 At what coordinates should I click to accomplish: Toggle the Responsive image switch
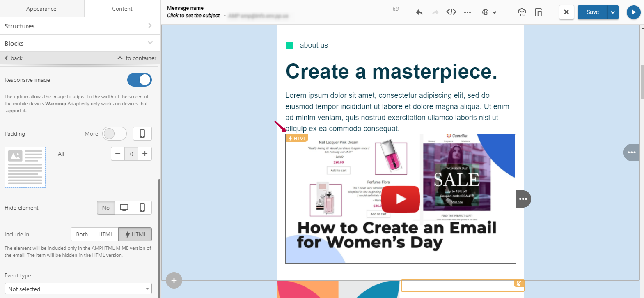tap(140, 80)
